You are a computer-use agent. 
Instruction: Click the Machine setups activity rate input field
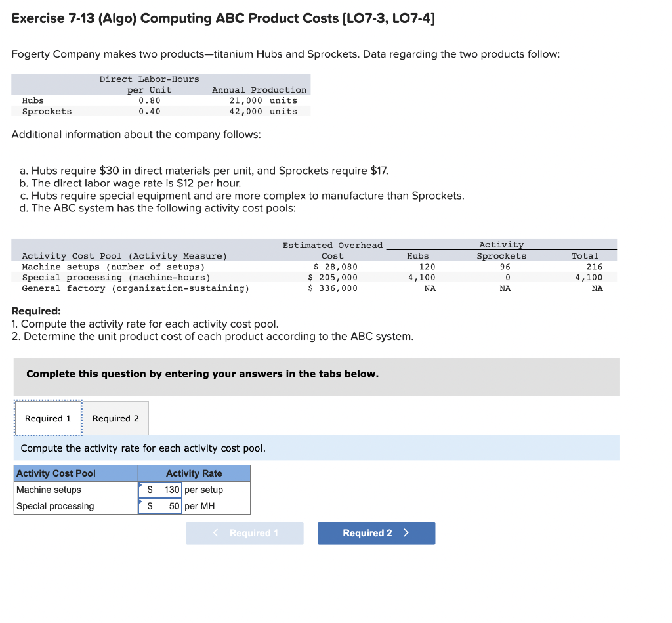(x=159, y=490)
